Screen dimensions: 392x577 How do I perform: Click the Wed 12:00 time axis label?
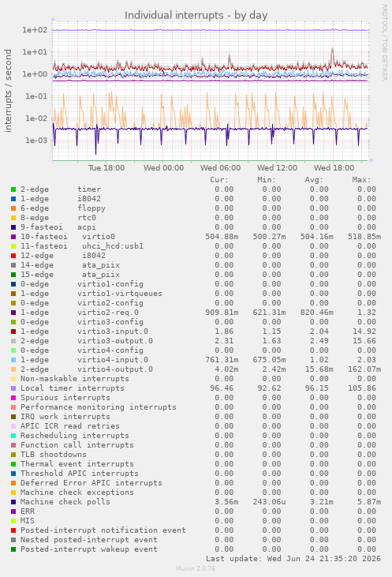pyautogui.click(x=278, y=168)
